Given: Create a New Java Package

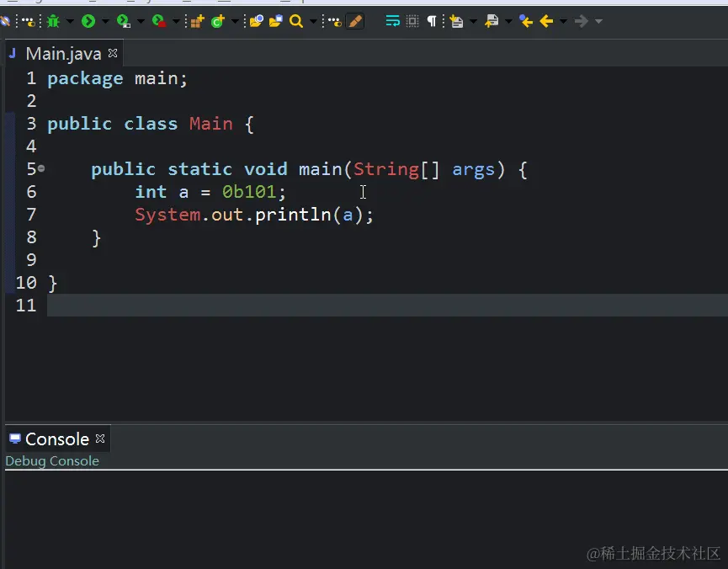Looking at the screenshot, I should coord(197,21).
